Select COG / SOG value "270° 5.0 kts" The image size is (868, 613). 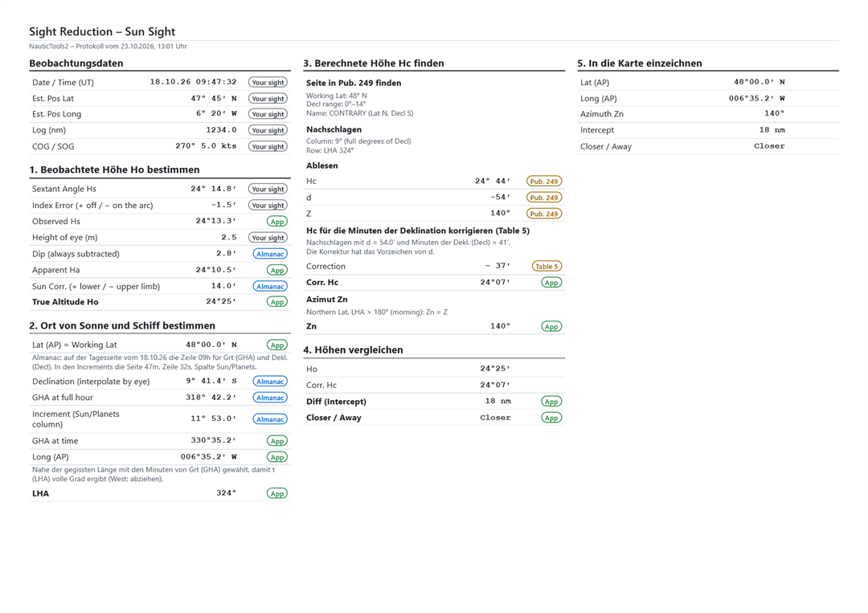[206, 146]
